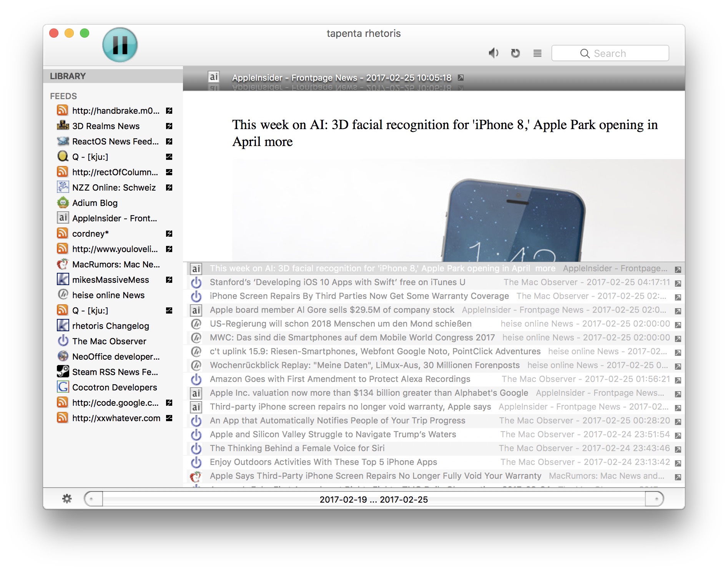Click the FEEDS section label

click(63, 96)
